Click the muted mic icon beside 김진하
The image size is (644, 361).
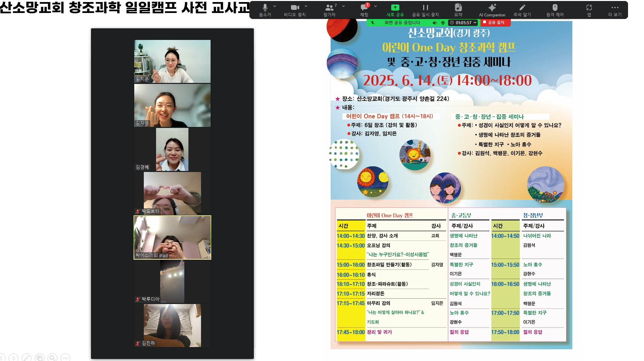click(138, 343)
